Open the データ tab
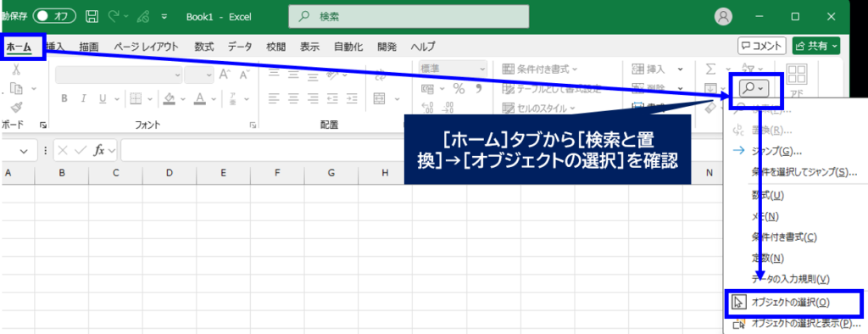The width and height of the screenshot is (868, 334). click(240, 47)
